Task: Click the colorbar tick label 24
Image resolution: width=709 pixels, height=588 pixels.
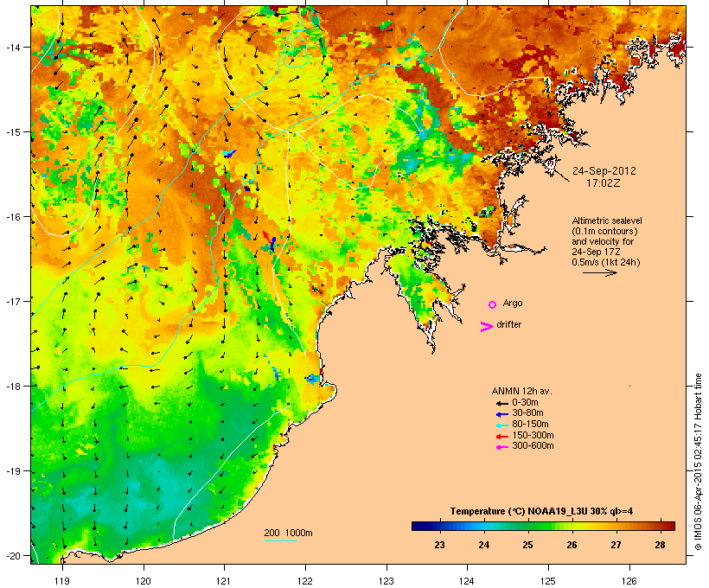Action: 484,545
